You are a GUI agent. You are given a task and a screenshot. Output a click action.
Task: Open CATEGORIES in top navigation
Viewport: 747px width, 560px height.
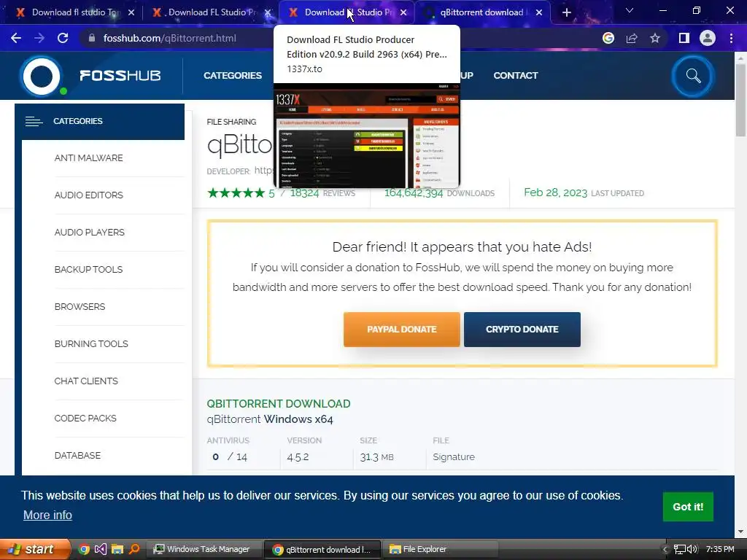pos(233,76)
